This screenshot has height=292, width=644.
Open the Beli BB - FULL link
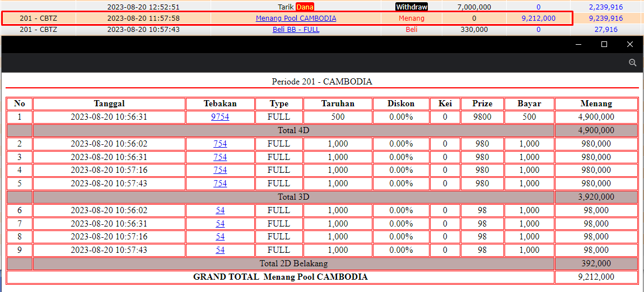click(296, 30)
